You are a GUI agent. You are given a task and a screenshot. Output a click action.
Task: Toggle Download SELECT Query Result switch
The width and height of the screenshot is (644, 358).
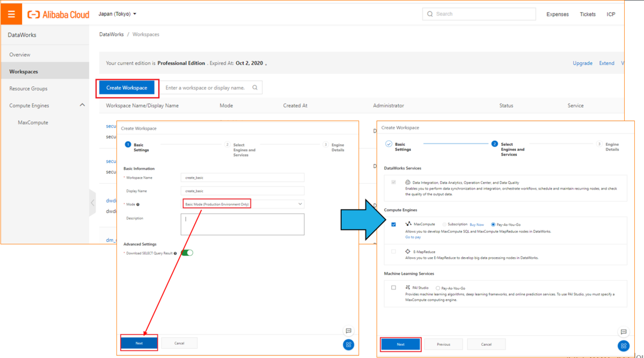click(x=187, y=253)
